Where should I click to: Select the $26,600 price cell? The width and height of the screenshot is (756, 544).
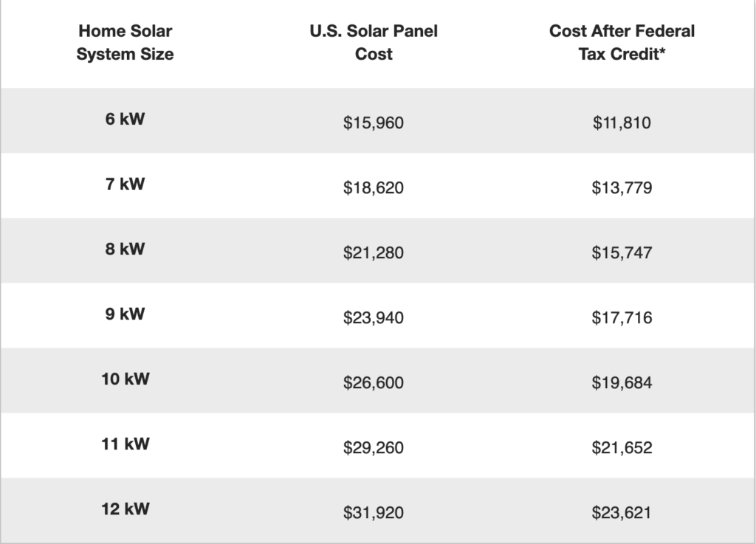click(x=374, y=382)
